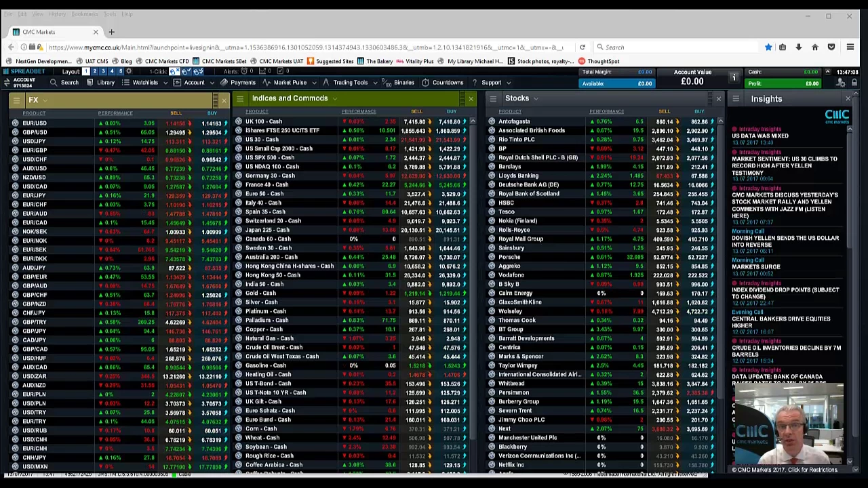Screen dimensions: 868x488
Task: Switch to Layout 2
Action: (95, 71)
